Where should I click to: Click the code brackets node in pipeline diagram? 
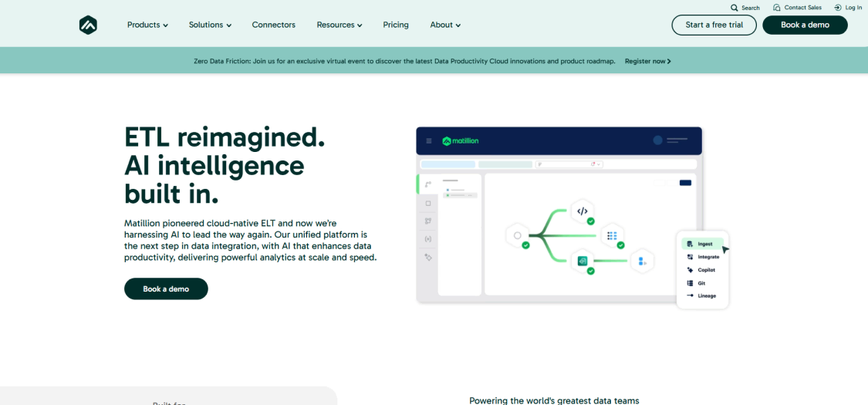pyautogui.click(x=583, y=211)
